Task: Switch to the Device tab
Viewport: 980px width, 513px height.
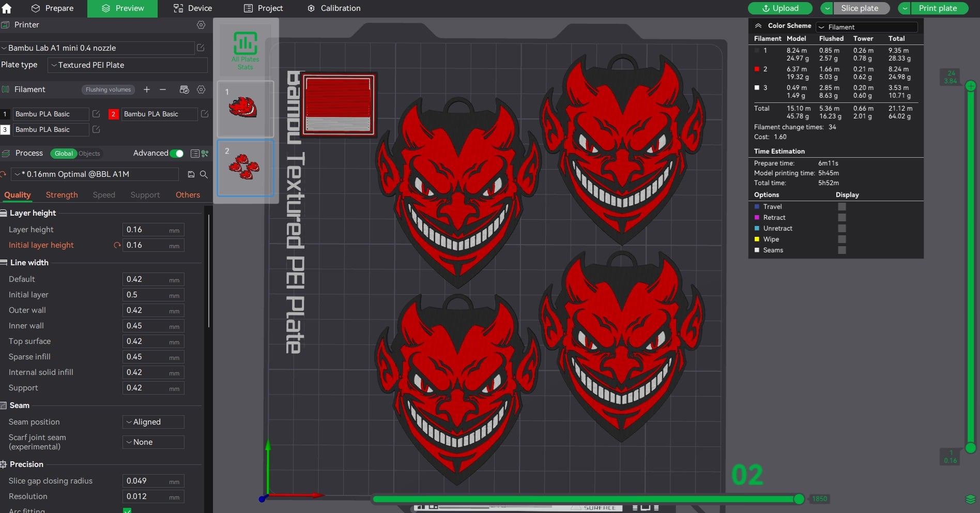Action: (x=193, y=8)
